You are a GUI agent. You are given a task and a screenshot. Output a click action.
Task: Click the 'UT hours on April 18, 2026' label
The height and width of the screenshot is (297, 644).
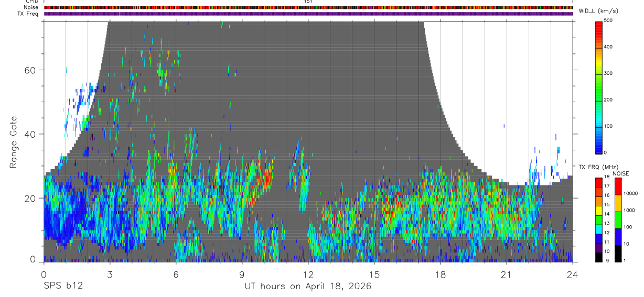pyautogui.click(x=308, y=287)
